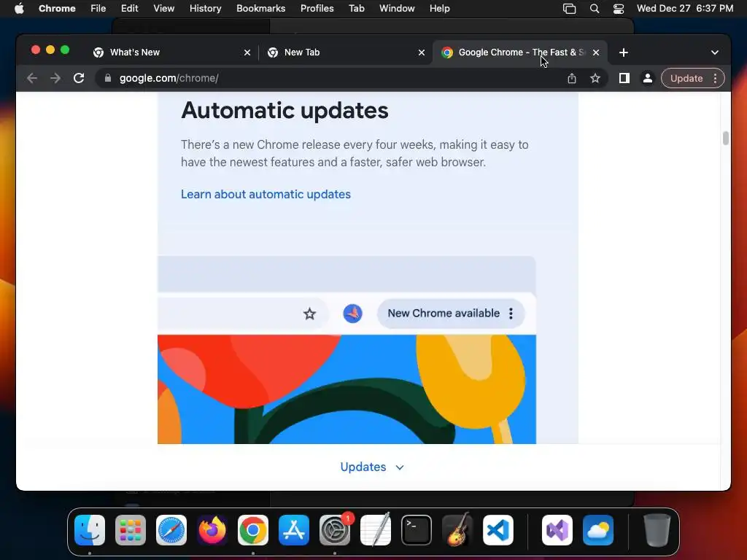Close the What's New tab
Viewport: 747px width, 560px height.
coord(247,52)
